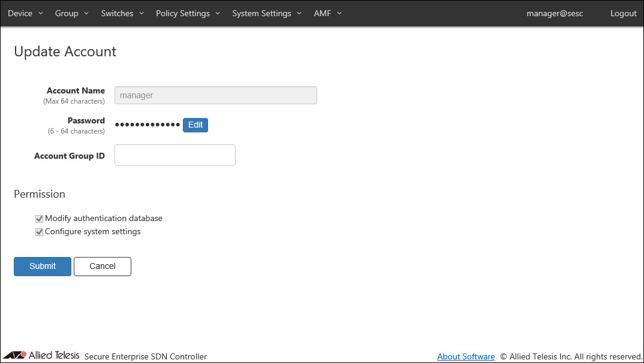Click the manager@sesc user link
Screen dimensions: 644x363
(555, 13)
